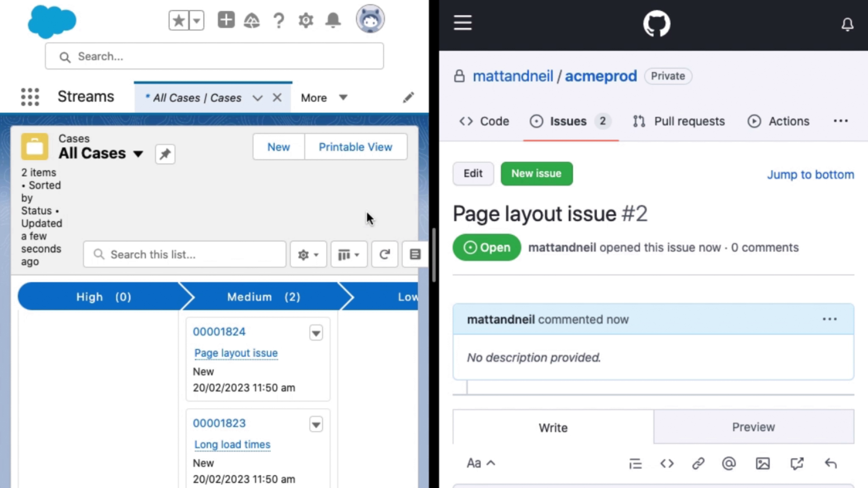Insert a link in the GitHub comment editor

click(698, 463)
